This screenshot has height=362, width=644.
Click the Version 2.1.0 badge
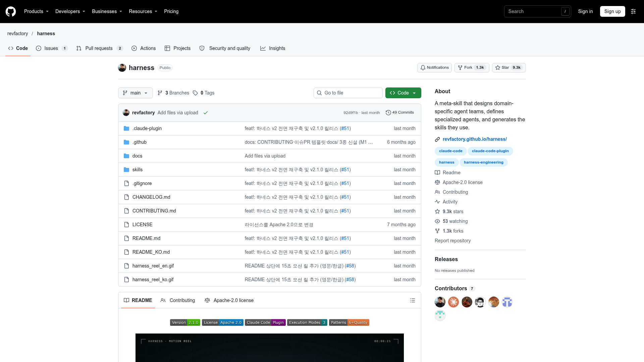click(185, 322)
